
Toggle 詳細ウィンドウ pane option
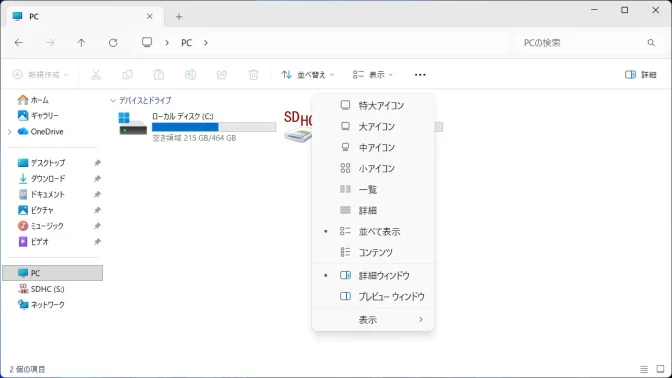(x=373, y=276)
